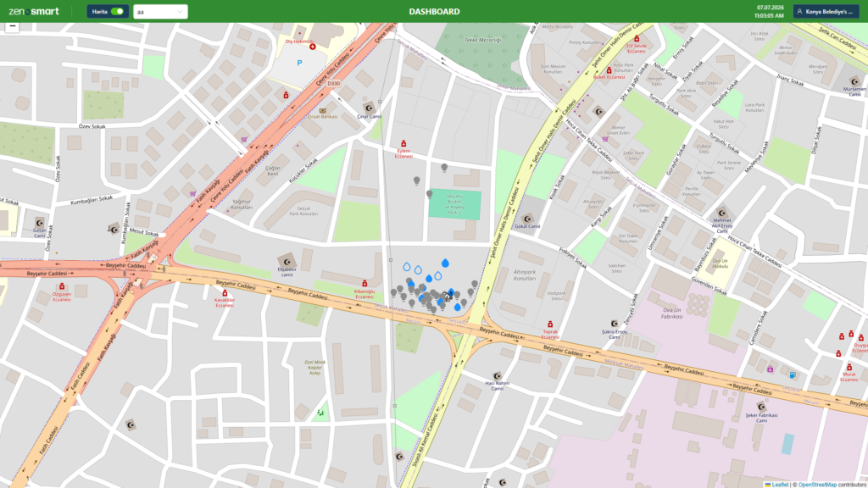This screenshot has width=868, height=488.
Task: Click the Şükrü Ersoy Camii mosque icon
Action: tap(614, 324)
